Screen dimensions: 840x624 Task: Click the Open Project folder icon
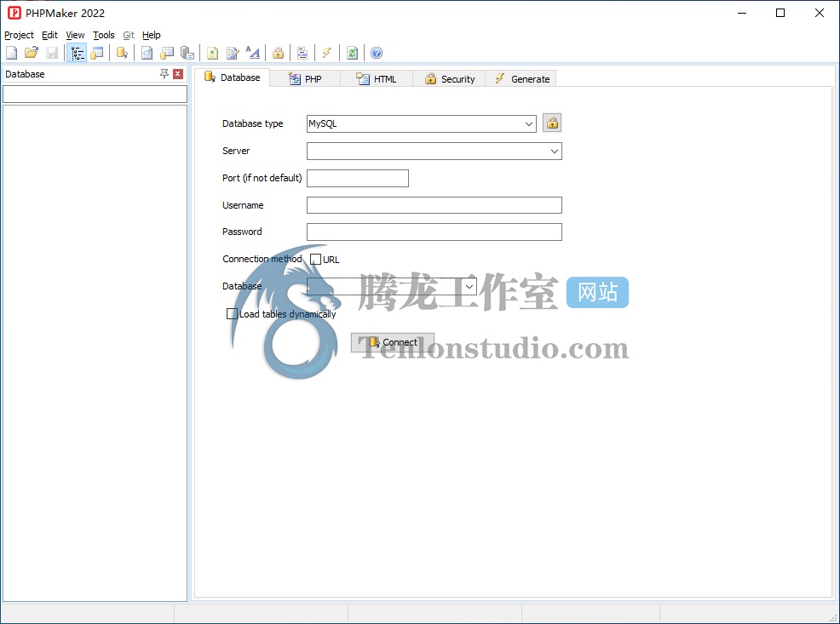(x=32, y=53)
